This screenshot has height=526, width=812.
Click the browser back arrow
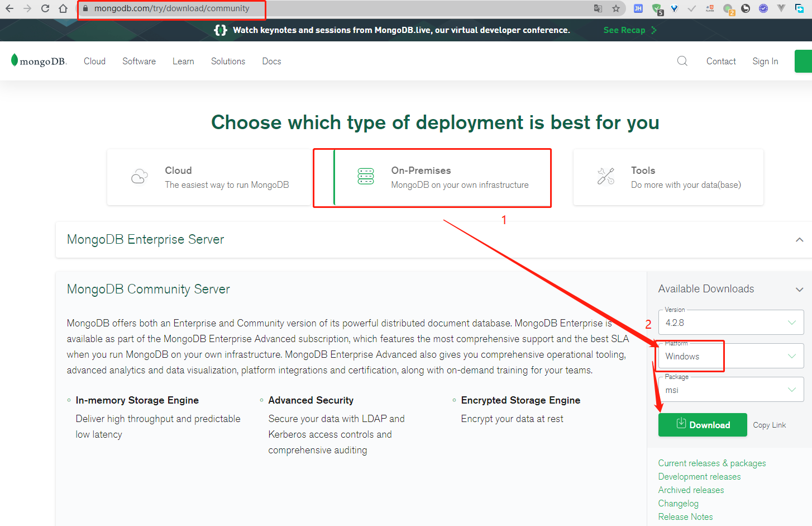[9, 8]
